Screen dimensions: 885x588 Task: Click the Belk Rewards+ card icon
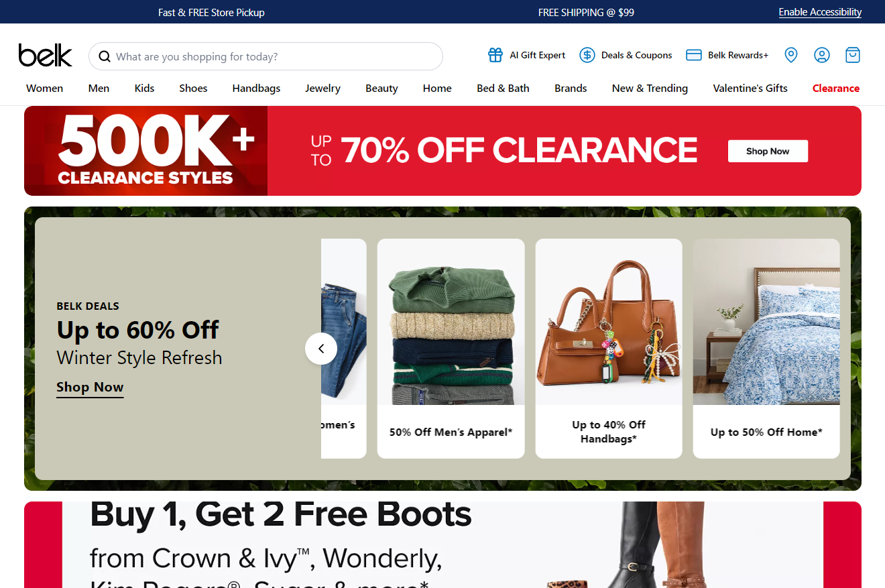[x=694, y=55]
